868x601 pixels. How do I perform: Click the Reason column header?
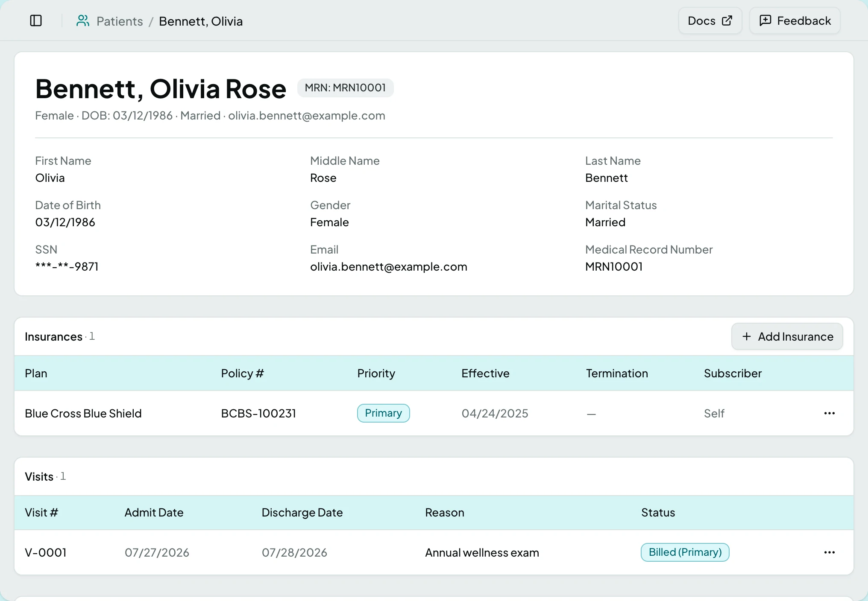tap(444, 512)
